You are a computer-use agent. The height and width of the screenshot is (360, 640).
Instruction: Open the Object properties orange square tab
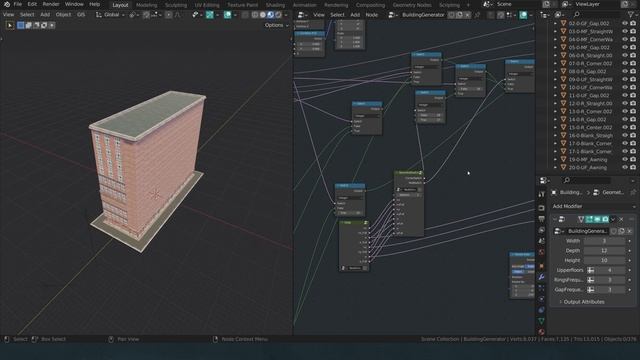(542, 266)
